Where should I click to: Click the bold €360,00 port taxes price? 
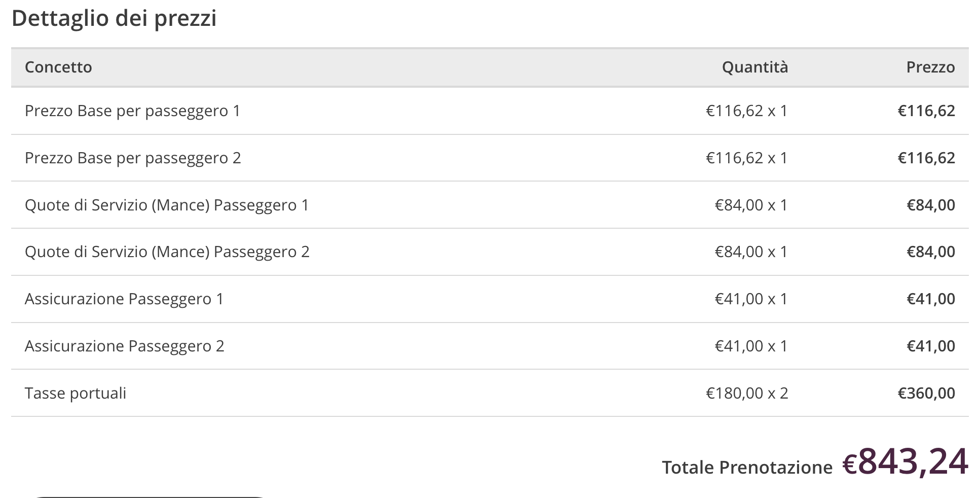click(x=926, y=394)
